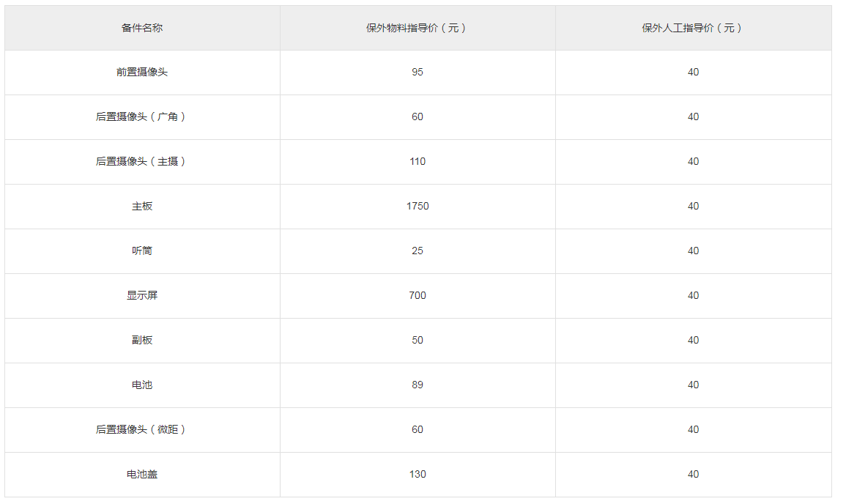The image size is (846, 504).
Task: Click the 95 front camera price
Action: (418, 73)
